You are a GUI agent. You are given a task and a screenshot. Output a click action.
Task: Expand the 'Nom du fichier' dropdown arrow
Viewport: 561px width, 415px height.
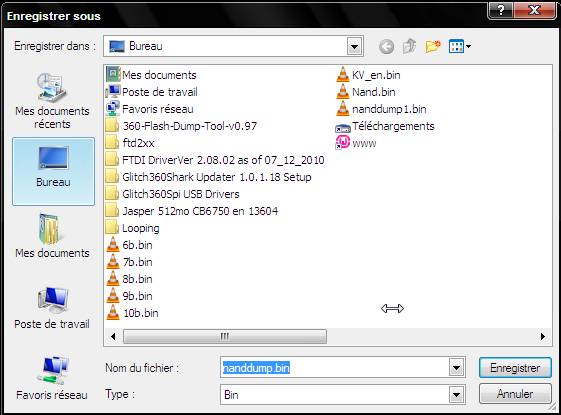coord(456,367)
